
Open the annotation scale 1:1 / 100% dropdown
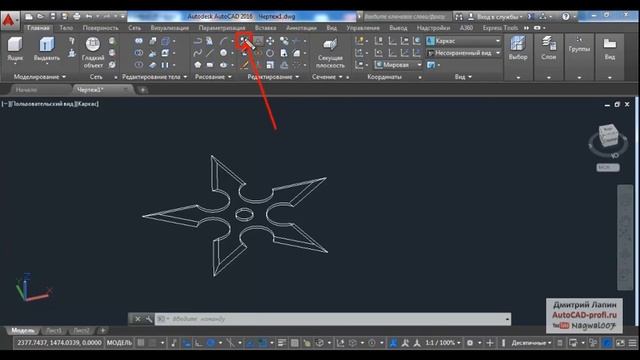pos(442,343)
